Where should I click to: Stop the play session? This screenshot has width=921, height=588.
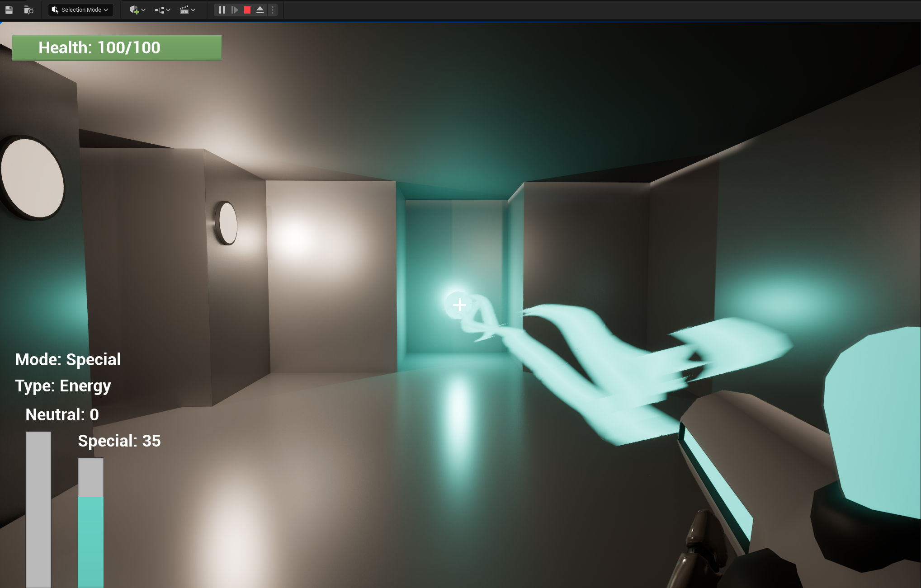(247, 9)
